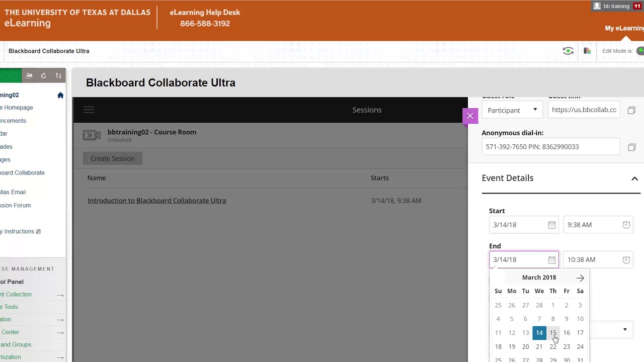Image resolution: width=644 pixels, height=362 pixels.
Task: Expand the dropdown behind the calendar
Action: tap(625, 330)
